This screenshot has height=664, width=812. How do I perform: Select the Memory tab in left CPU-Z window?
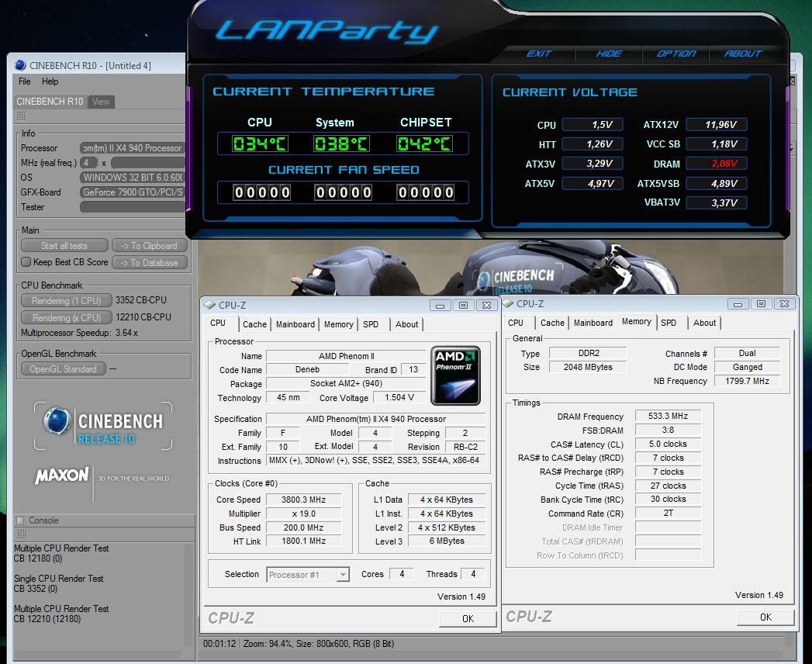coord(339,324)
